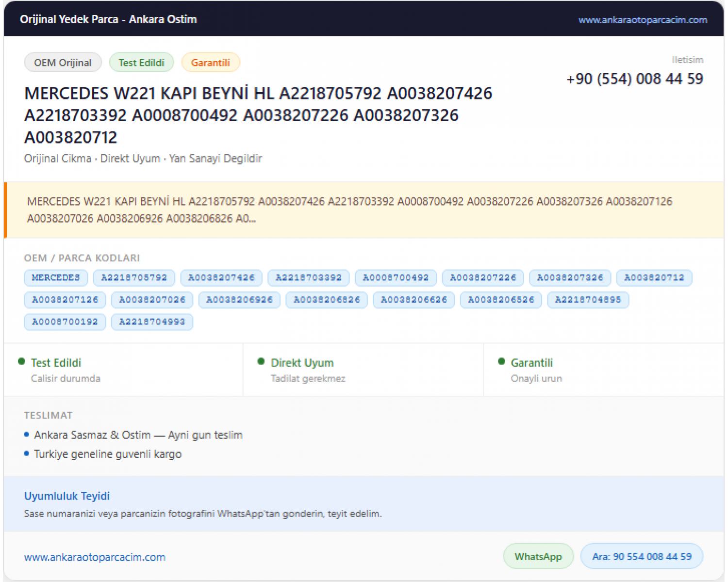Click the Ara: 90 554 008 44 59 button

coord(642,556)
